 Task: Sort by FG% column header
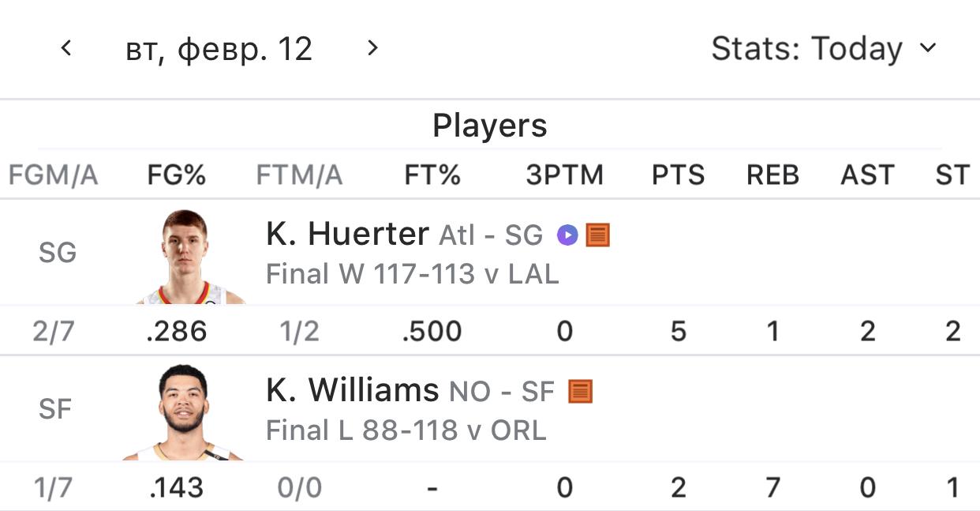point(177,175)
